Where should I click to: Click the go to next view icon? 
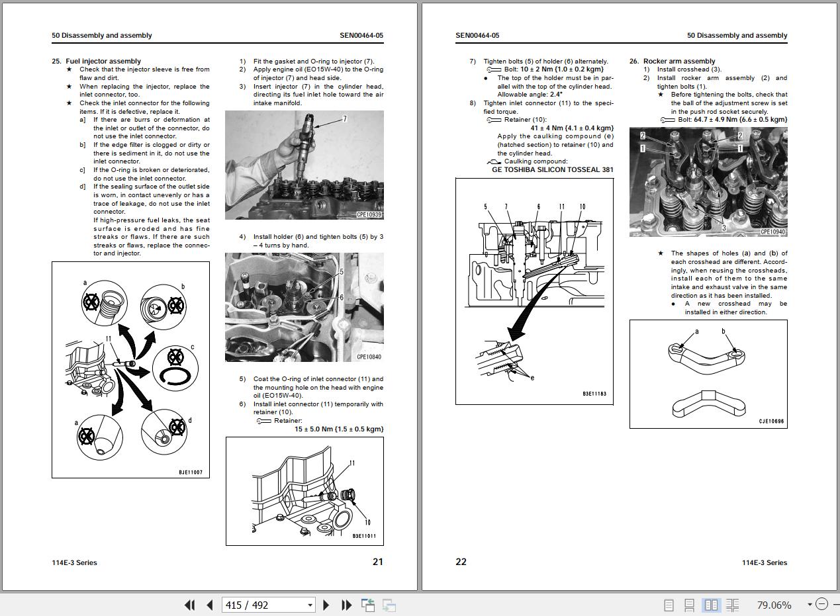[x=389, y=605]
